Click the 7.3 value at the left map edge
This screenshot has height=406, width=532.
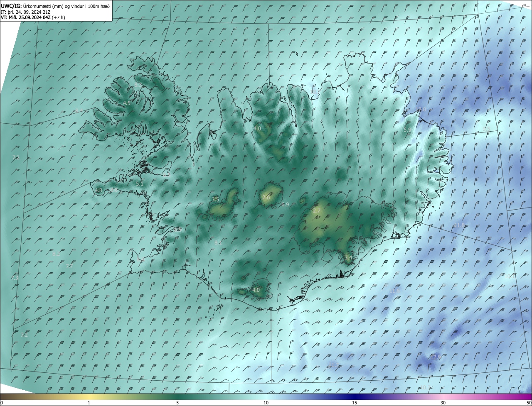[15, 278]
